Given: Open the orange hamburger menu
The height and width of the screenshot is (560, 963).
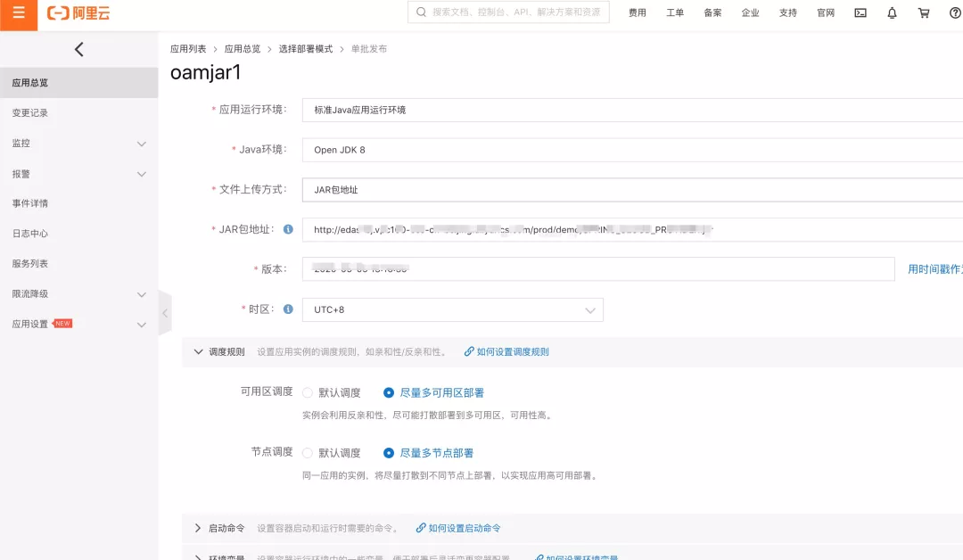Looking at the screenshot, I should (19, 13).
